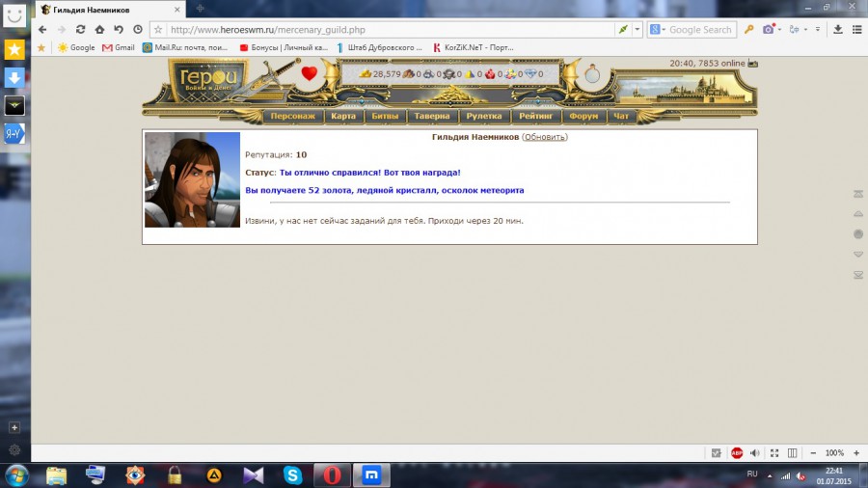Image resolution: width=868 pixels, height=488 pixels.
Task: Open the translator sidebar icon
Action: coord(14,133)
